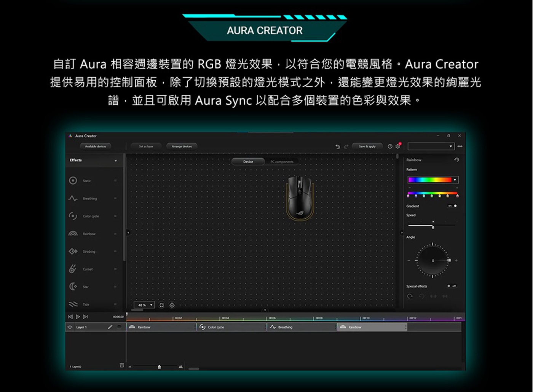Image resolution: width=533 pixels, height=392 pixels.
Task: Select the Breathing effect in Effects list
Action: (x=93, y=199)
